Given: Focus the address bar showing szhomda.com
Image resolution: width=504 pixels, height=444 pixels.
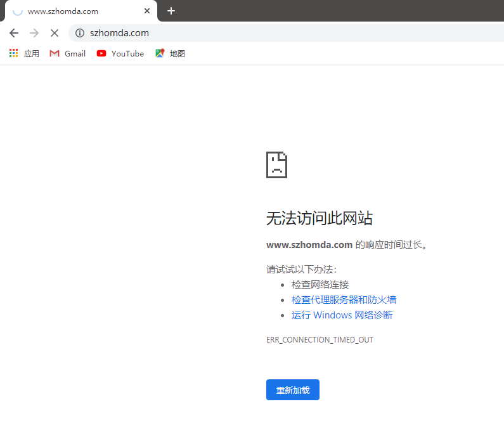Looking at the screenshot, I should [254, 33].
